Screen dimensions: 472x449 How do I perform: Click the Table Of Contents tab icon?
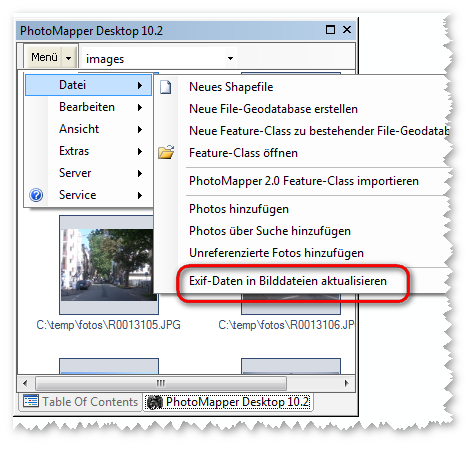click(x=31, y=401)
